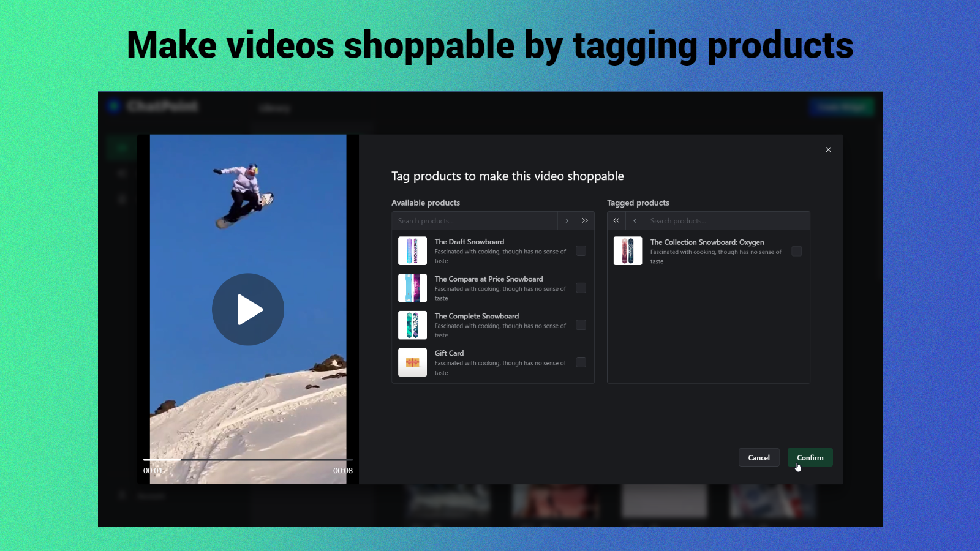Screen dimensions: 980x551
Task: Click the Gift Card product image
Action: 412,362
